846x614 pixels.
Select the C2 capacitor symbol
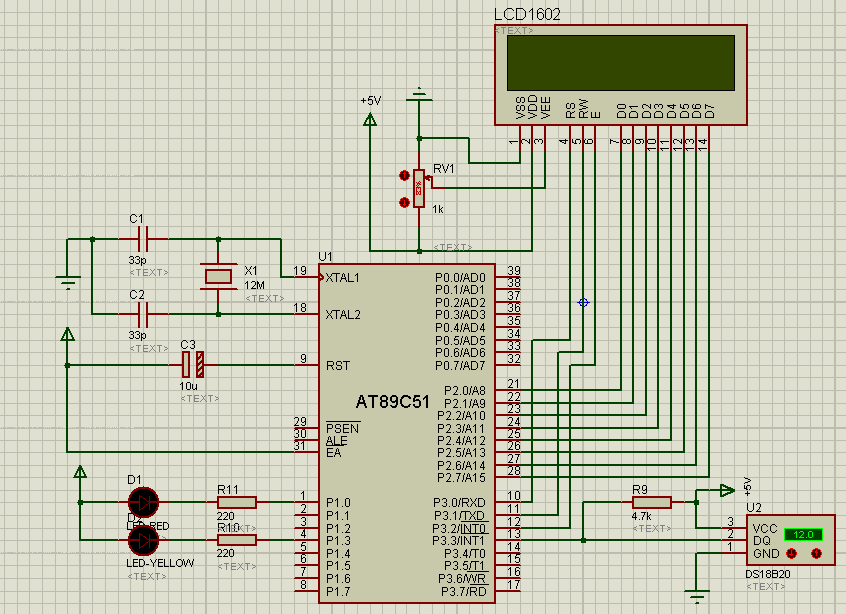(143, 314)
